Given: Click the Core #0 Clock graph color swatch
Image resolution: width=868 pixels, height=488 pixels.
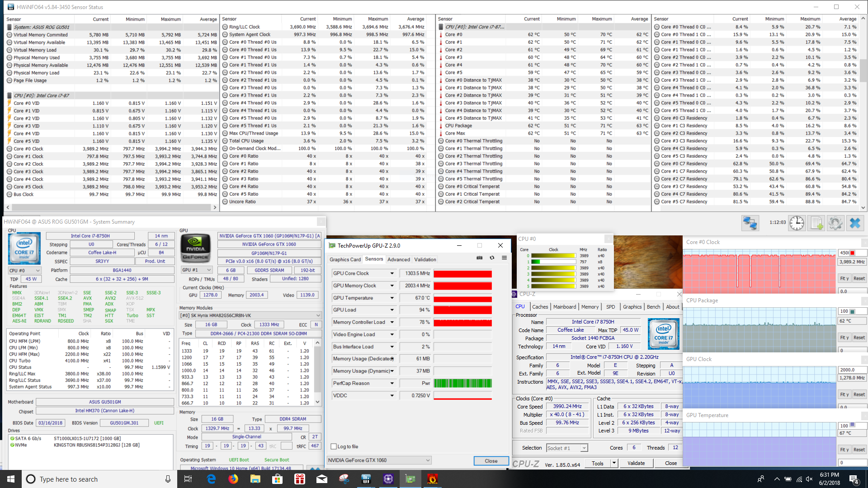Looking at the screenshot, I should pyautogui.click(x=852, y=253).
